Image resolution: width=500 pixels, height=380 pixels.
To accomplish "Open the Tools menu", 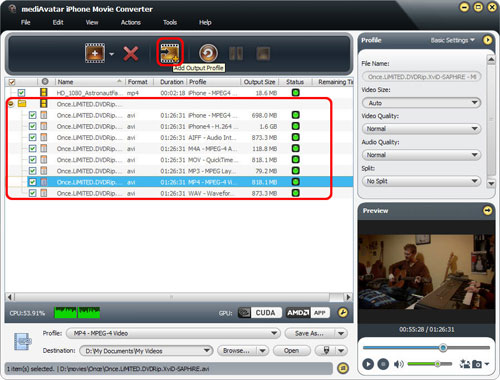I will (170, 22).
